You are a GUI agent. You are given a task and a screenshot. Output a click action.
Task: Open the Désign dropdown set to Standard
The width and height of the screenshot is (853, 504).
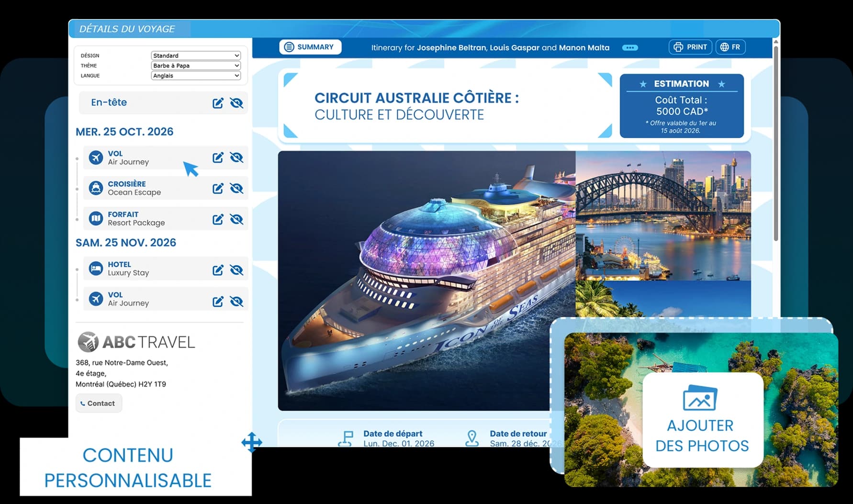point(196,56)
